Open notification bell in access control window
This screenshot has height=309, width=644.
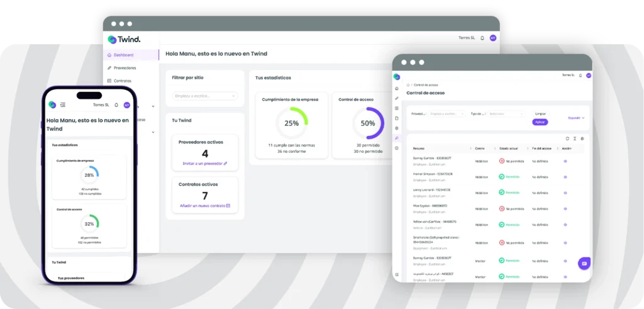[x=580, y=76]
